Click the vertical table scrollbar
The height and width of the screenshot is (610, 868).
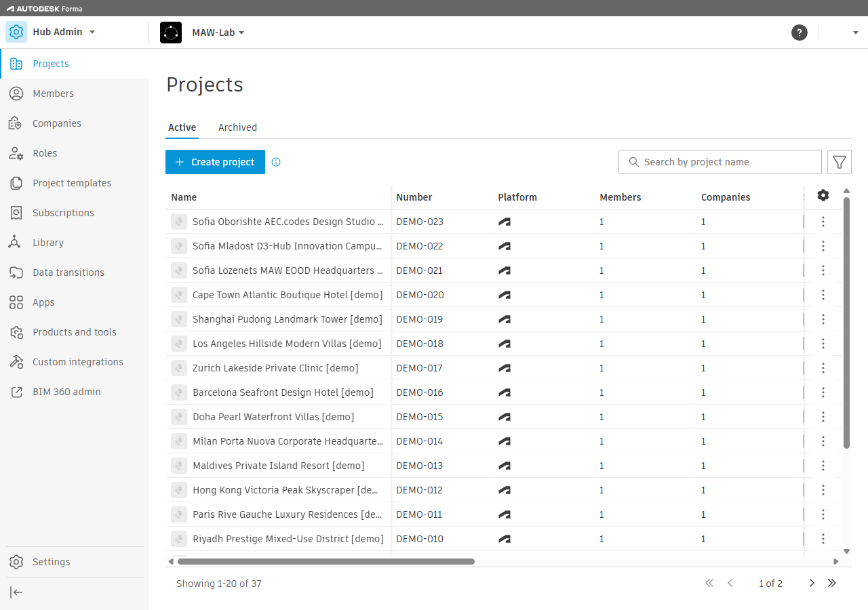tap(846, 323)
